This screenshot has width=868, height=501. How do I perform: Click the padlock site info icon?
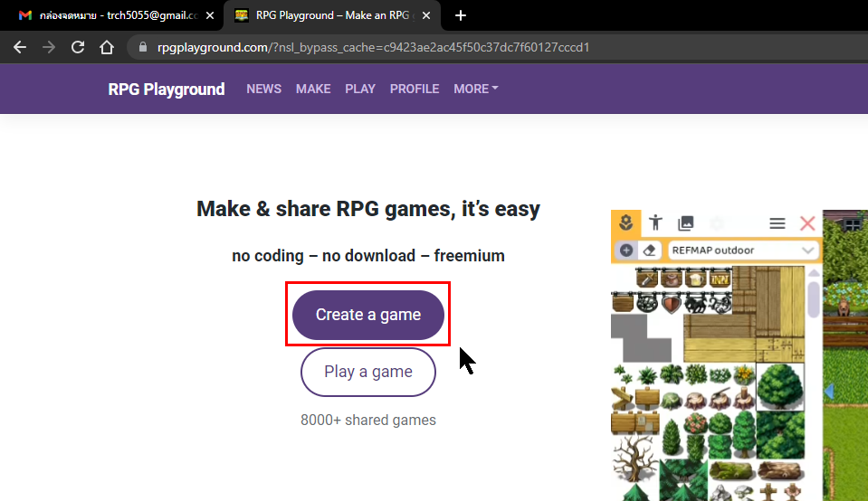143,48
